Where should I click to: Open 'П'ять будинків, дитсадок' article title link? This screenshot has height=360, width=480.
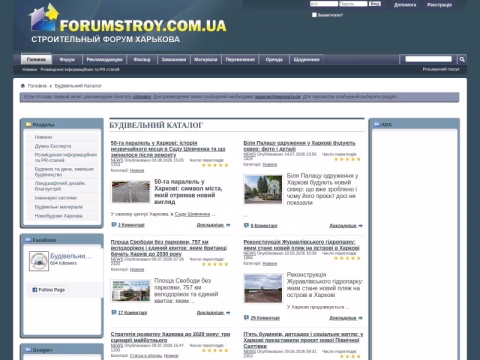coord(303,340)
